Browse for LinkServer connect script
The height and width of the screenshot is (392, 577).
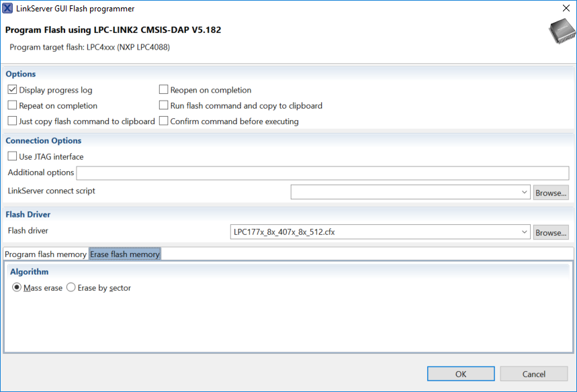[551, 193]
